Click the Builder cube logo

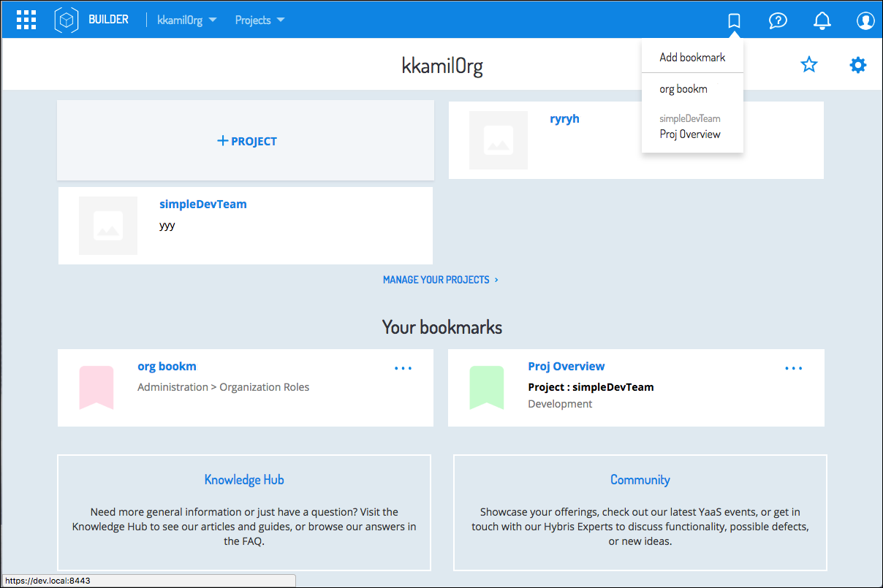[67, 20]
